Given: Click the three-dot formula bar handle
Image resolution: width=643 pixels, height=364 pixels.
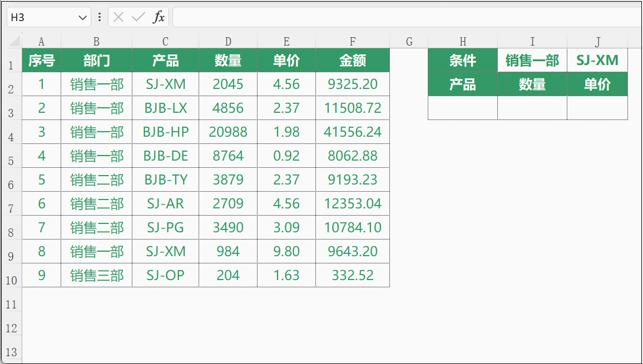Looking at the screenshot, I should [x=99, y=17].
